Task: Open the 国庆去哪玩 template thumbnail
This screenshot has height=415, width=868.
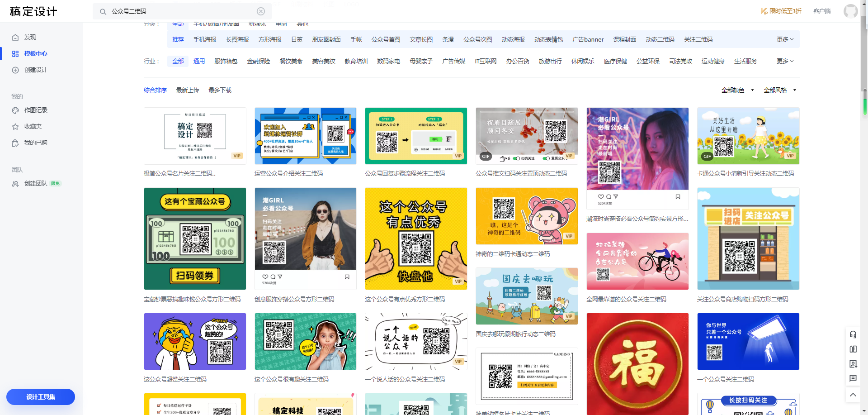Action: 527,296
